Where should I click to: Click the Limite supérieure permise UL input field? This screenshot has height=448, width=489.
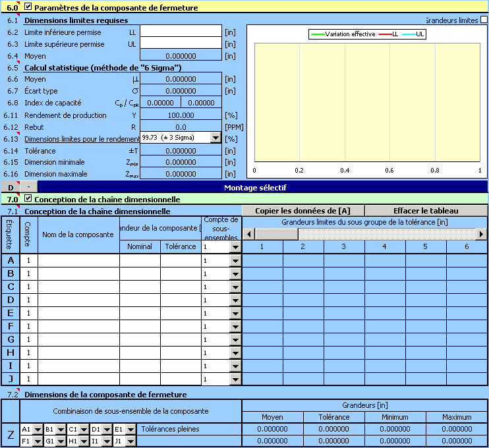click(x=181, y=43)
